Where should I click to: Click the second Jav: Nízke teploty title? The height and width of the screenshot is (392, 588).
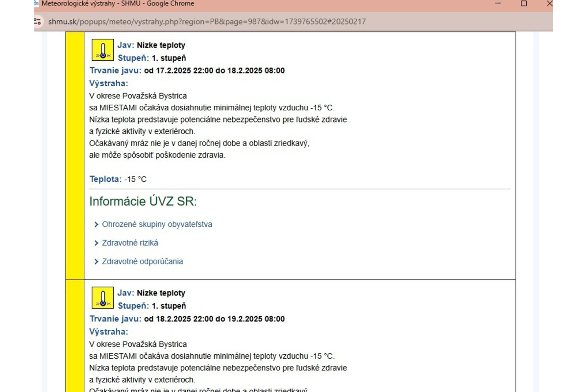151,293
